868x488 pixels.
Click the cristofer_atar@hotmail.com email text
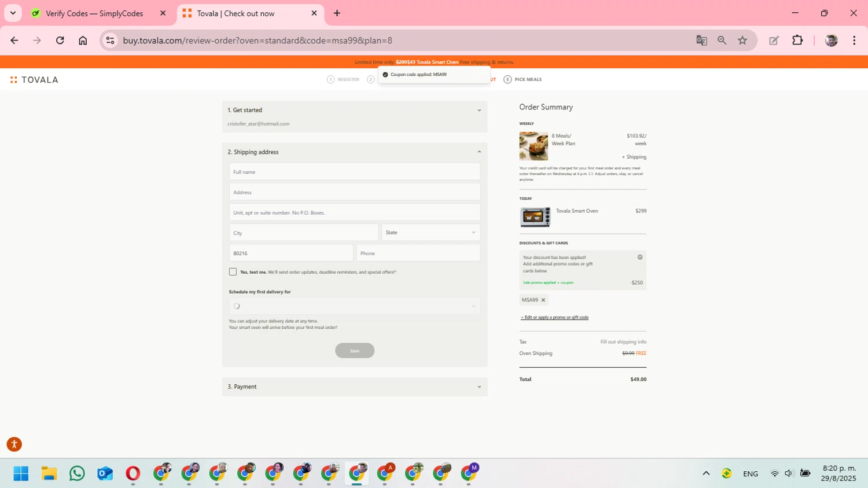(x=259, y=124)
